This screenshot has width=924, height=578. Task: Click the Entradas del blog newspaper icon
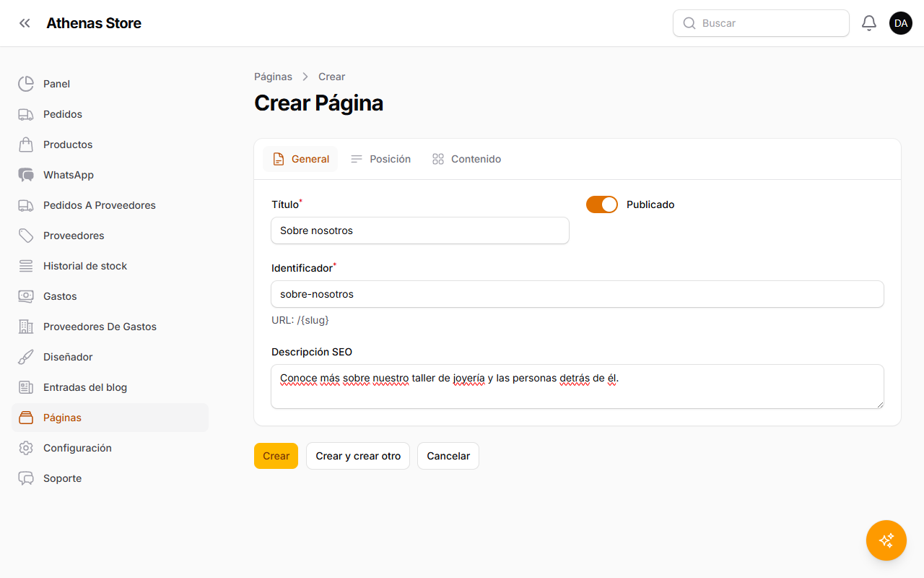click(x=26, y=387)
